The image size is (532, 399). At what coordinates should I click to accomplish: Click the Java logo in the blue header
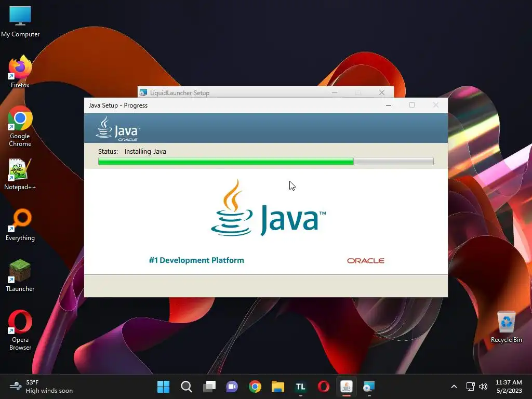click(x=118, y=129)
